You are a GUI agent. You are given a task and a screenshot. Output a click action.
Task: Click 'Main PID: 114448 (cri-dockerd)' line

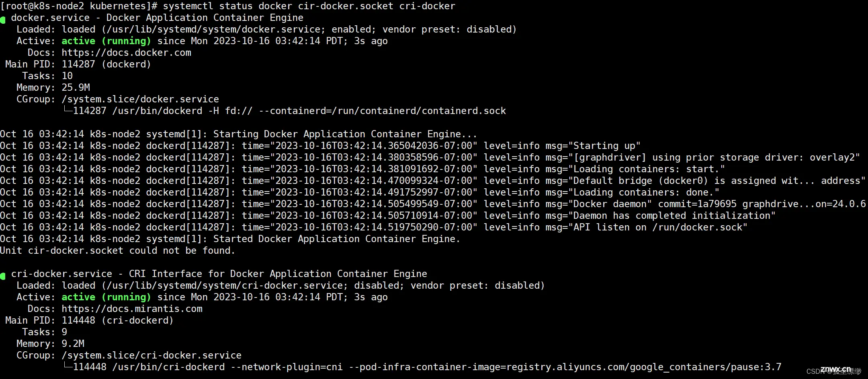point(89,320)
